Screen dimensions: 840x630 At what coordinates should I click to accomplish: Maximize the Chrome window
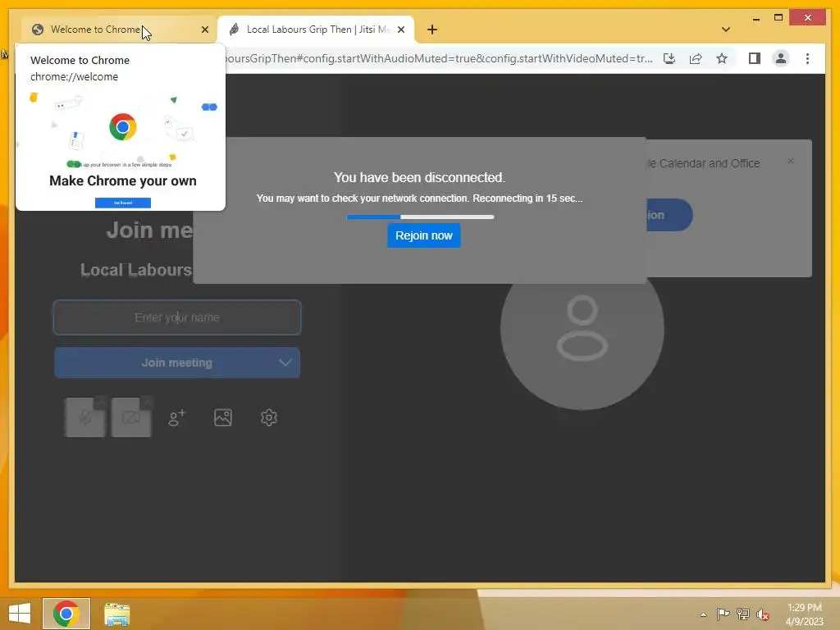click(x=778, y=18)
